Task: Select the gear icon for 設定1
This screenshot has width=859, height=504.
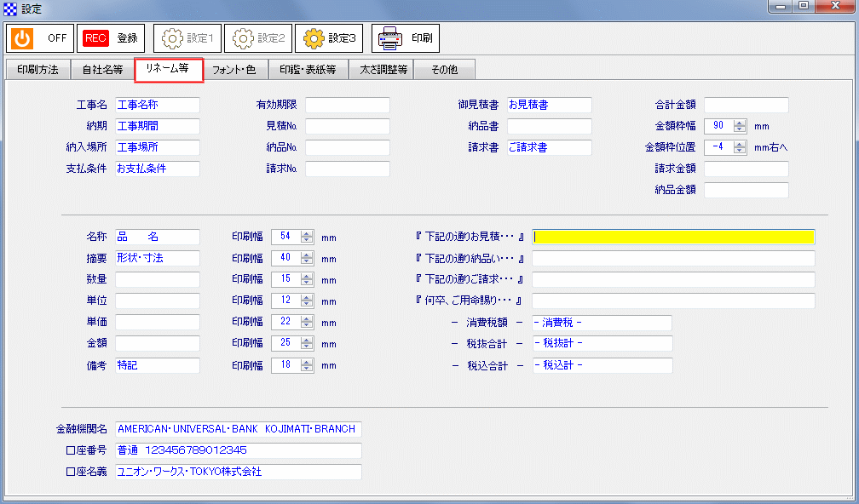Action: [170, 37]
